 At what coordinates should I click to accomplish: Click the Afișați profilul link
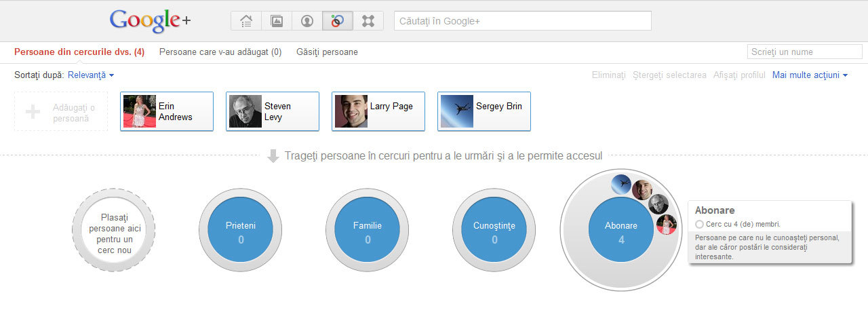coord(739,75)
